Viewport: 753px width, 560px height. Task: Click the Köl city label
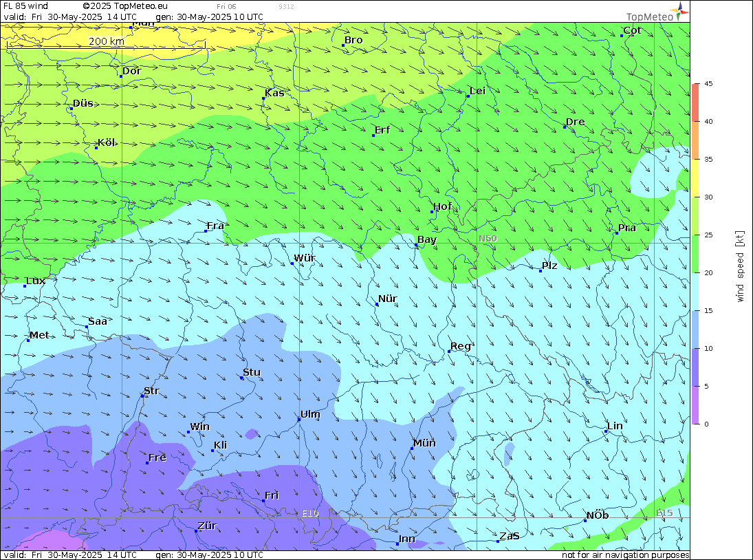(106, 142)
